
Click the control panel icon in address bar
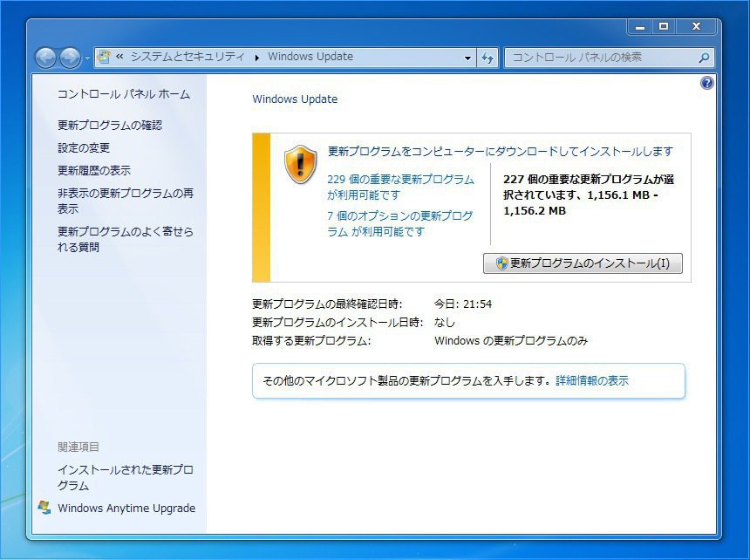pos(105,58)
